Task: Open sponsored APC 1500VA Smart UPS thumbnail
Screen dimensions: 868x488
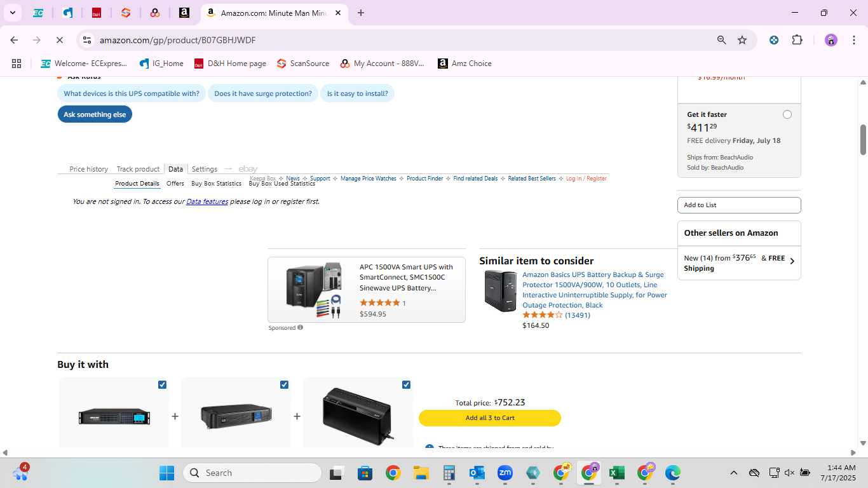Action: [x=313, y=290]
